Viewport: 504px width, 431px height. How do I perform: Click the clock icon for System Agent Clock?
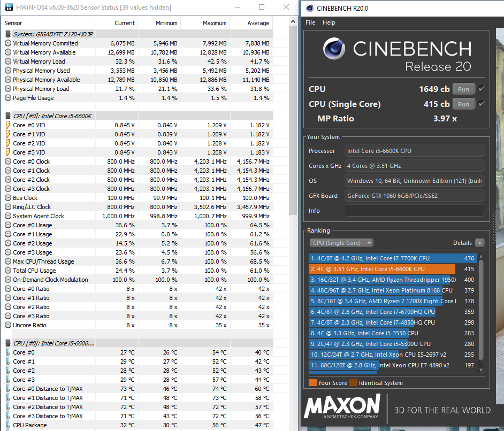pos(8,216)
